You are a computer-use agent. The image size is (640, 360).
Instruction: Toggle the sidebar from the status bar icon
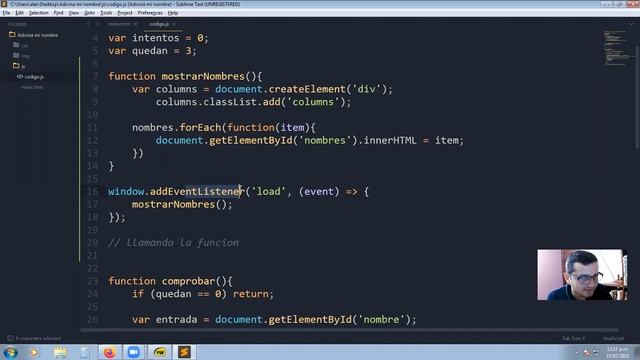click(10, 338)
